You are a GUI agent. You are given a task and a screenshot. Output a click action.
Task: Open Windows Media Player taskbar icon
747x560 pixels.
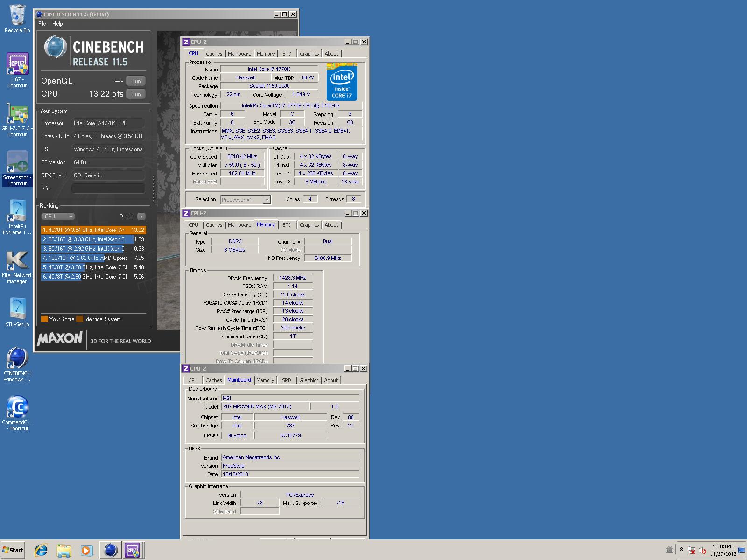[x=86, y=550]
